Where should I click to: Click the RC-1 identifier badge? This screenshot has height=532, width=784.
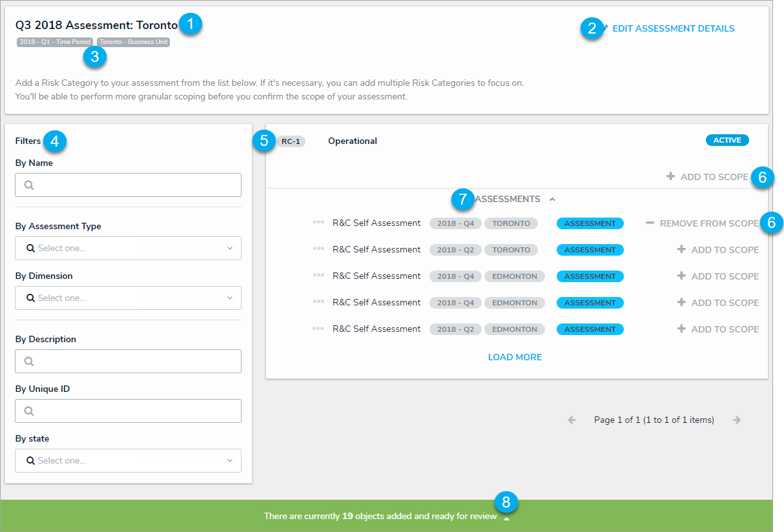click(291, 141)
